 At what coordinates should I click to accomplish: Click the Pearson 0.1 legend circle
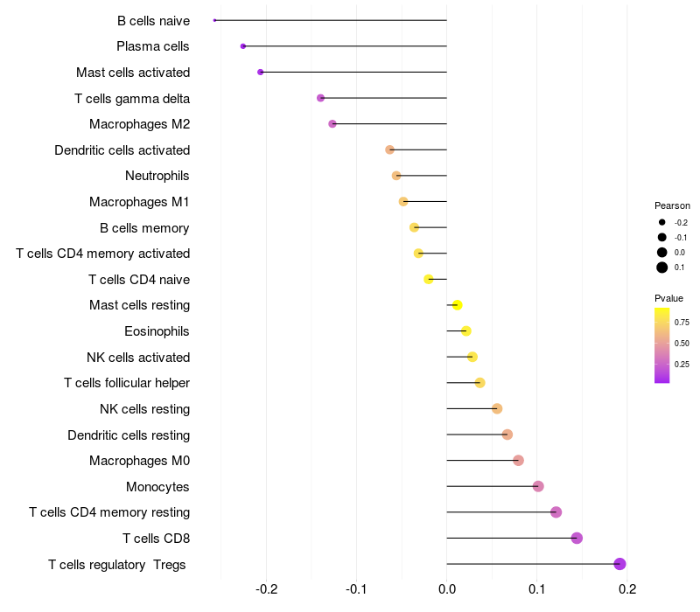[x=662, y=268]
